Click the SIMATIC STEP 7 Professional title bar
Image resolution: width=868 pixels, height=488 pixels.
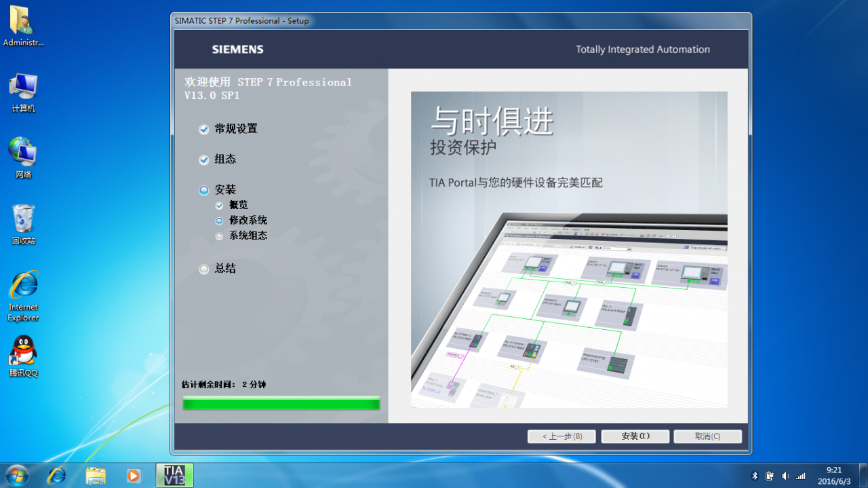click(461, 21)
